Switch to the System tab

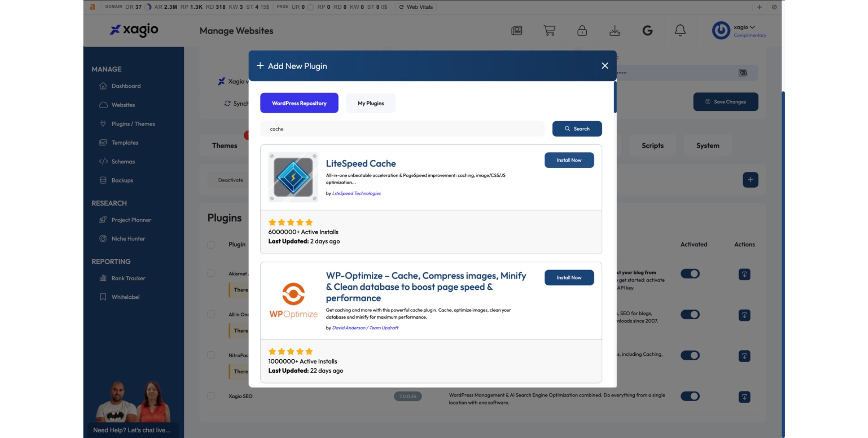[x=708, y=146]
